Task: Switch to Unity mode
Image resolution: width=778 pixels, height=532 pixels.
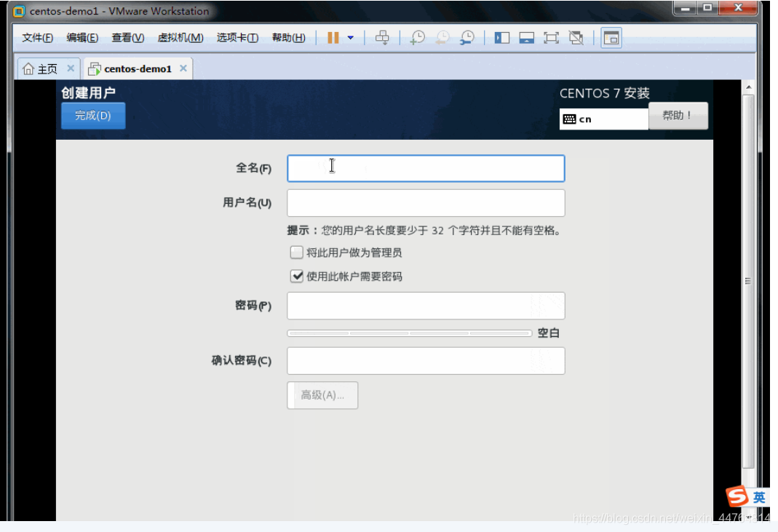Action: 576,38
